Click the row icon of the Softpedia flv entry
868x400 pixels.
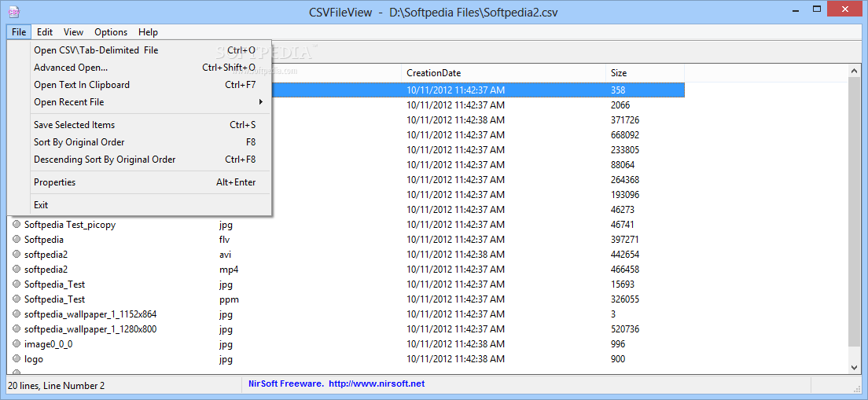click(17, 240)
